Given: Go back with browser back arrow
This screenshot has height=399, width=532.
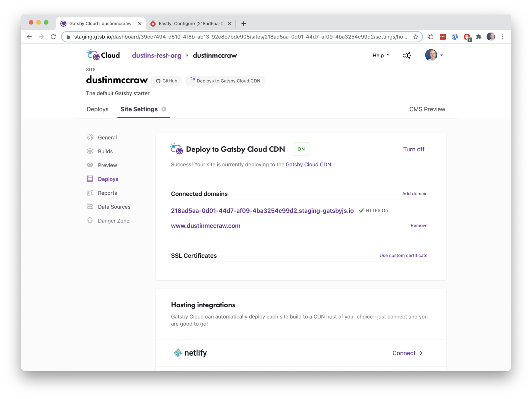Looking at the screenshot, I should point(29,37).
